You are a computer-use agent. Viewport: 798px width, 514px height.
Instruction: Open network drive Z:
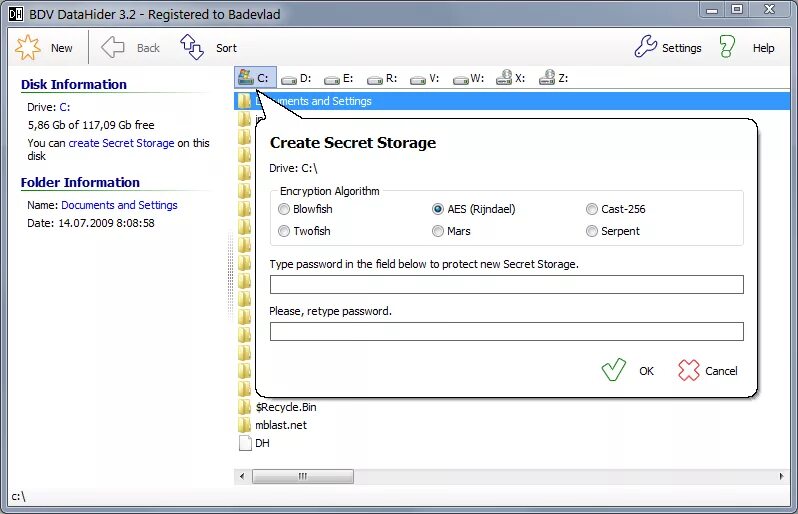(x=554, y=77)
